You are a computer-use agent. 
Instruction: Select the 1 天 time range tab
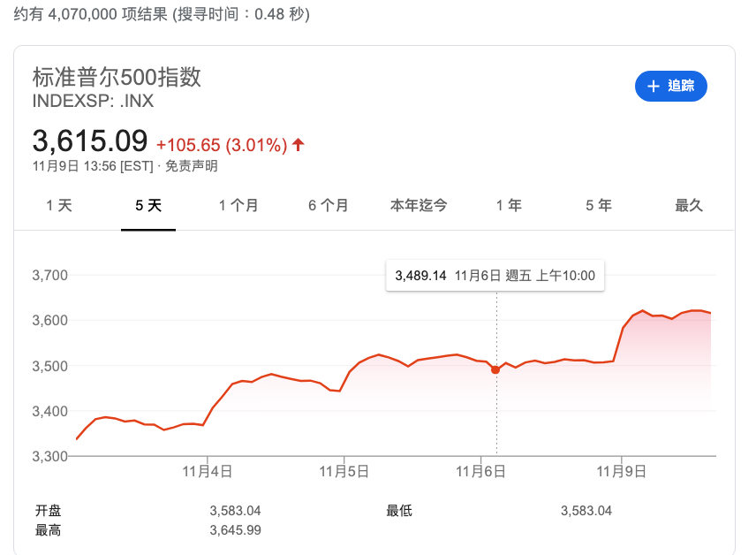pyautogui.click(x=59, y=206)
